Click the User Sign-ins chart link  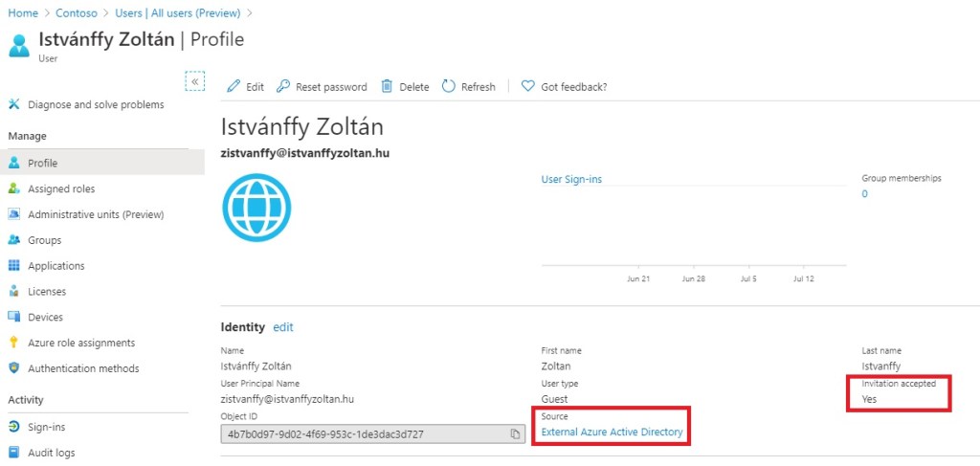(571, 179)
